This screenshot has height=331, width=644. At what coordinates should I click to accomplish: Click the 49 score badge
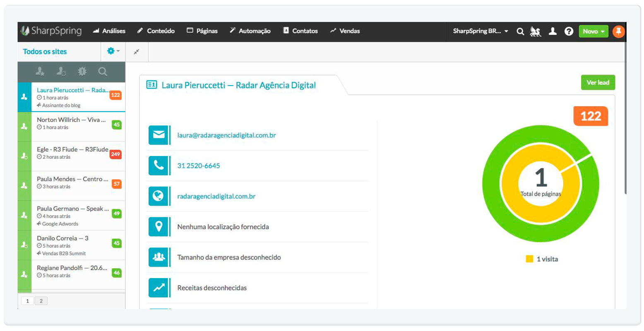point(116,213)
